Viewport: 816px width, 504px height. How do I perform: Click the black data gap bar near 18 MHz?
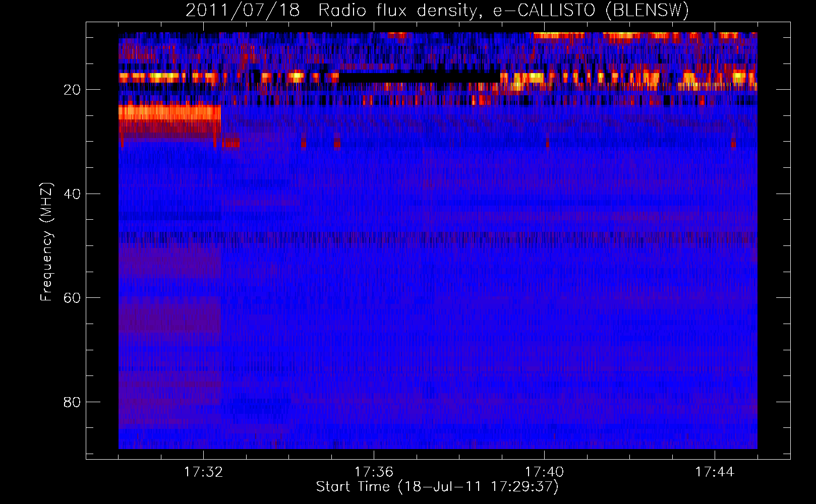pos(420,78)
